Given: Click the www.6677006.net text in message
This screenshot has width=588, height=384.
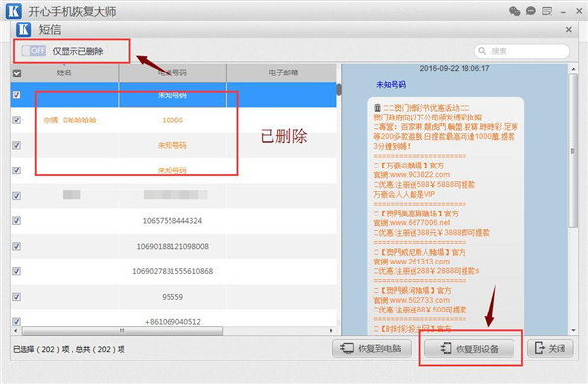Looking at the screenshot, I should pyautogui.click(x=420, y=222).
